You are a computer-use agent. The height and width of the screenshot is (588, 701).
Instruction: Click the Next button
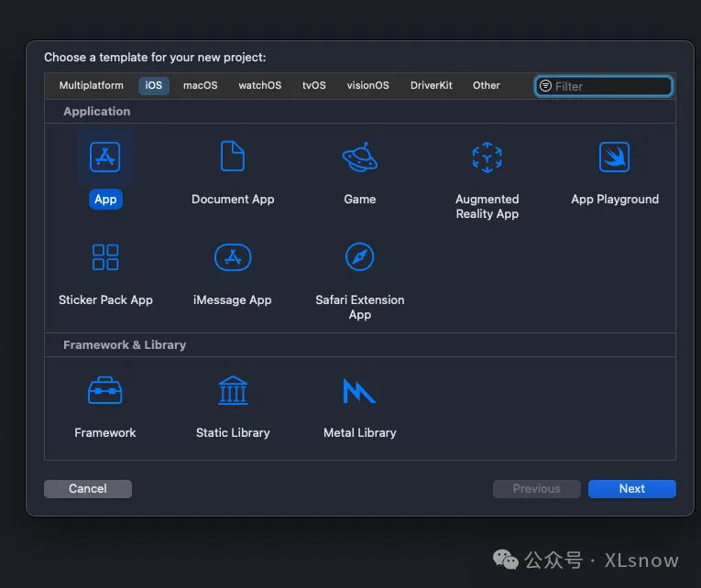coord(631,489)
